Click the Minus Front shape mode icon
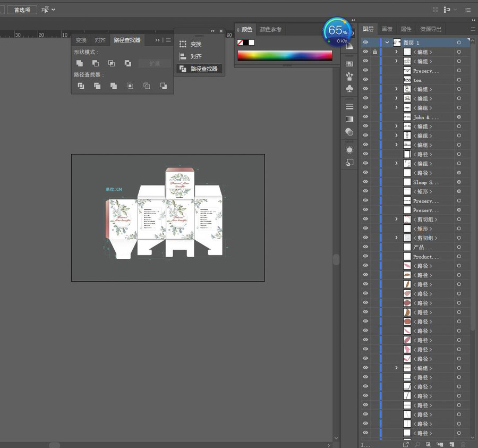 [x=96, y=63]
